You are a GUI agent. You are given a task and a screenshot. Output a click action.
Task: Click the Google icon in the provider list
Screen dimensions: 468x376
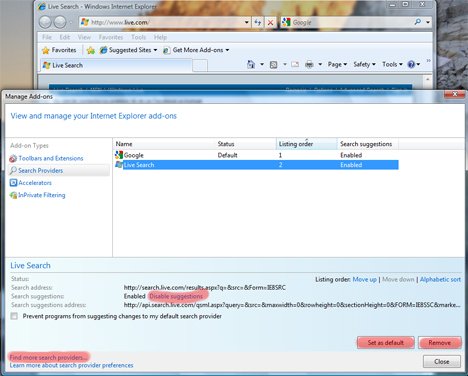coord(119,155)
